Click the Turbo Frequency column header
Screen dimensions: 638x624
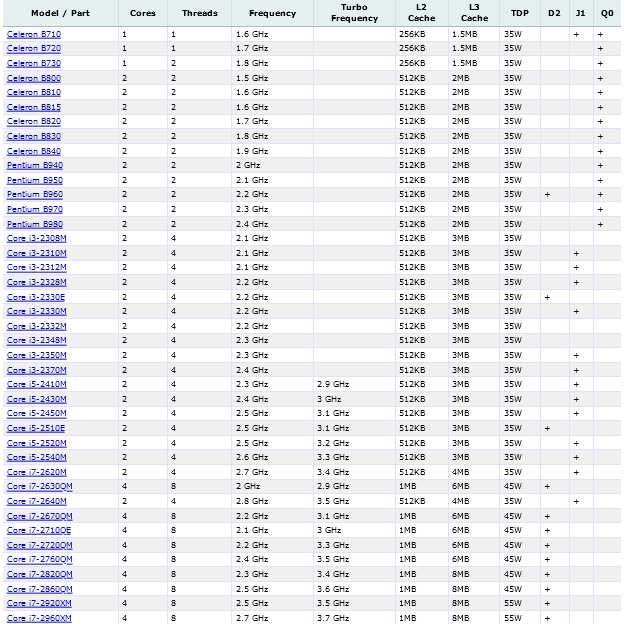click(x=354, y=13)
